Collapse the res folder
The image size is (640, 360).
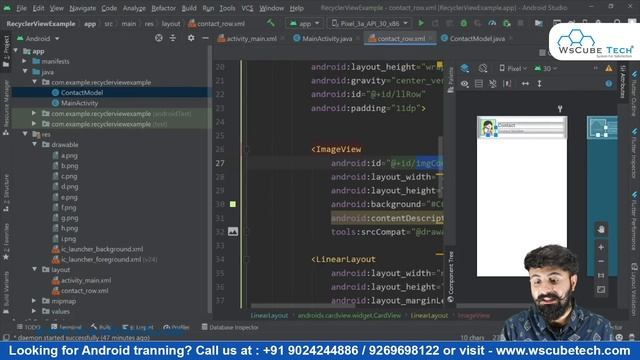[25, 134]
